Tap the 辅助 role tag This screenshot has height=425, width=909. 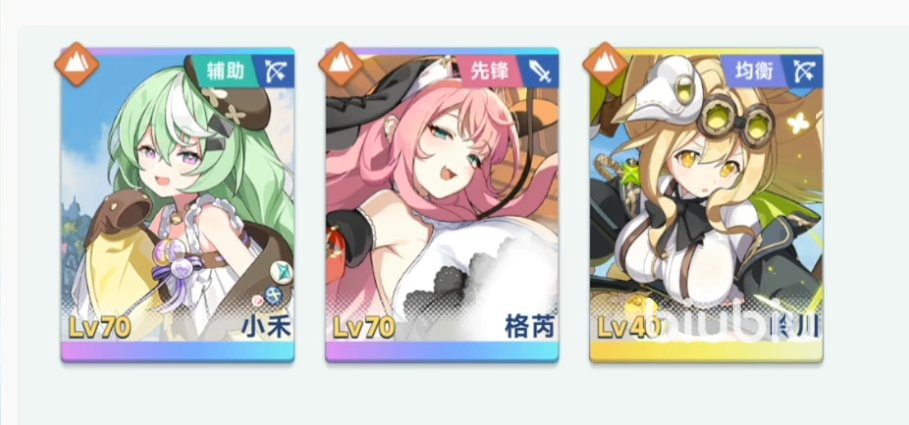(x=225, y=71)
